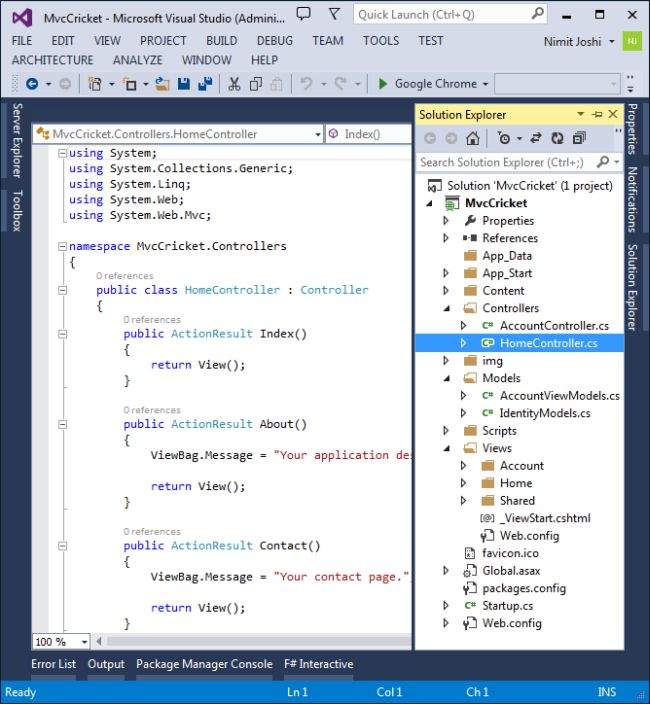Click the search magnifier in Solution Explorer
Screen dimensions: 650x704
click(x=603, y=162)
